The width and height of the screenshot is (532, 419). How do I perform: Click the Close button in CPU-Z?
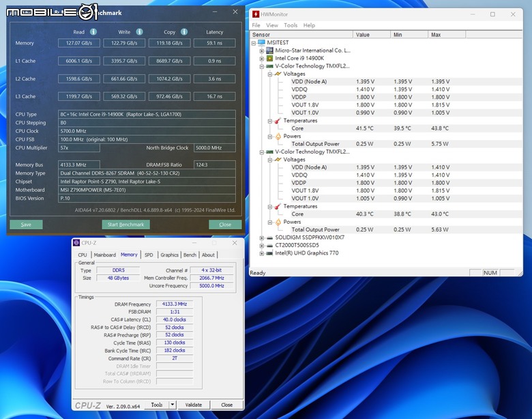click(226, 405)
